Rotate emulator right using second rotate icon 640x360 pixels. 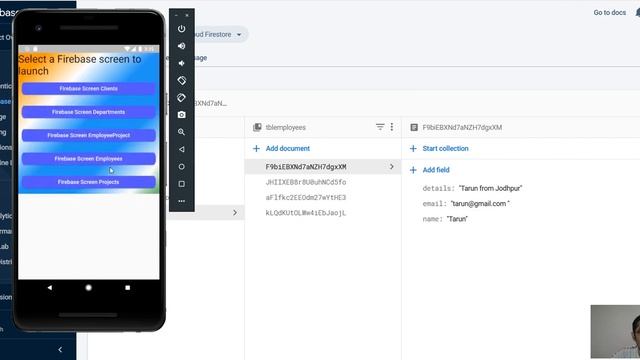(x=182, y=98)
